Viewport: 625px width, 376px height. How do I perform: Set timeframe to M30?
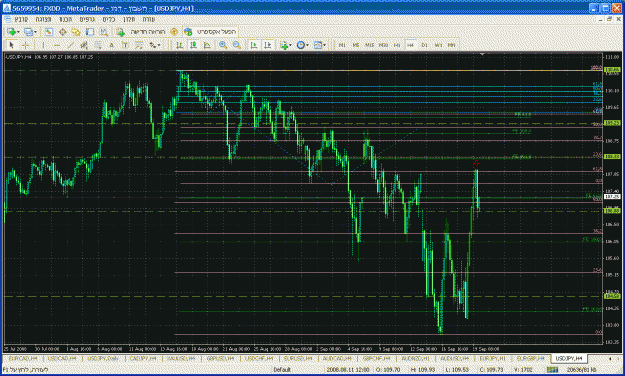(x=383, y=45)
